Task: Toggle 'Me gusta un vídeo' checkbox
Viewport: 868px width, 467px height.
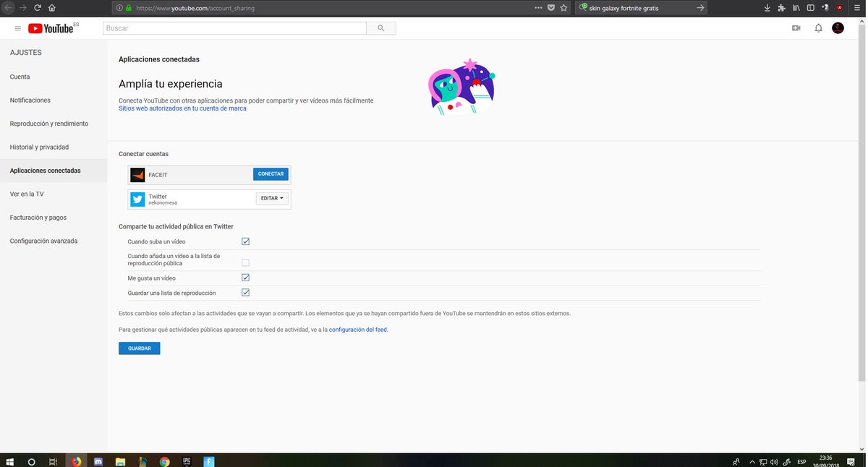Action: click(x=246, y=278)
